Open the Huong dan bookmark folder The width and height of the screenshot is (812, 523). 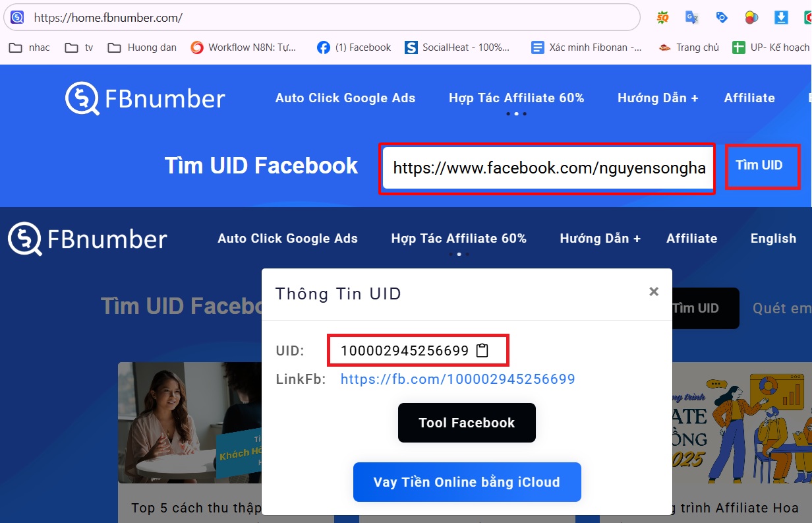(142, 47)
